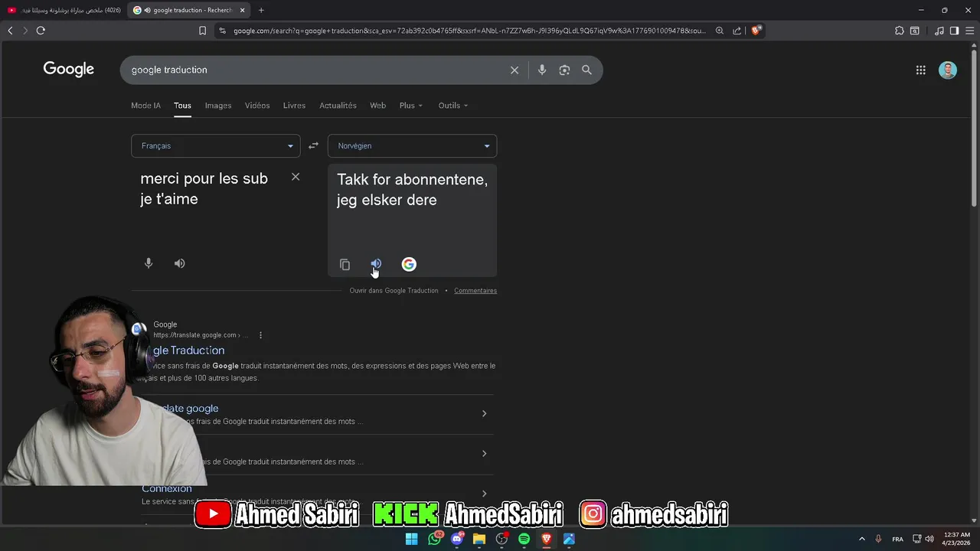
Task: Share this page from address bar
Action: click(737, 31)
